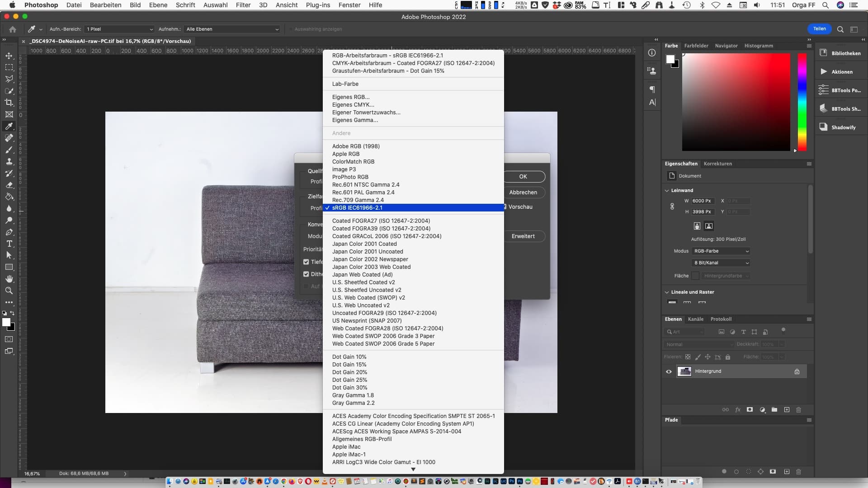Switch to the Kanäle tab

point(695,319)
